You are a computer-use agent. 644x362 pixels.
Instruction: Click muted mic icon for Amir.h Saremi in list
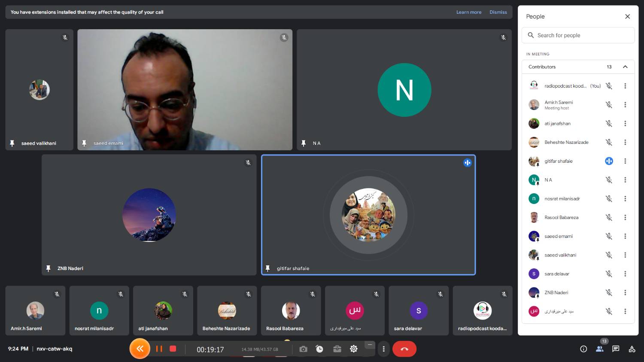(609, 105)
